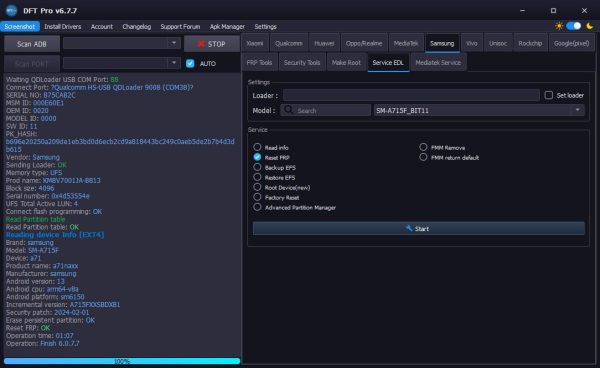Open the Changelog menu
Screen dimensions: 600x368
[137, 26]
